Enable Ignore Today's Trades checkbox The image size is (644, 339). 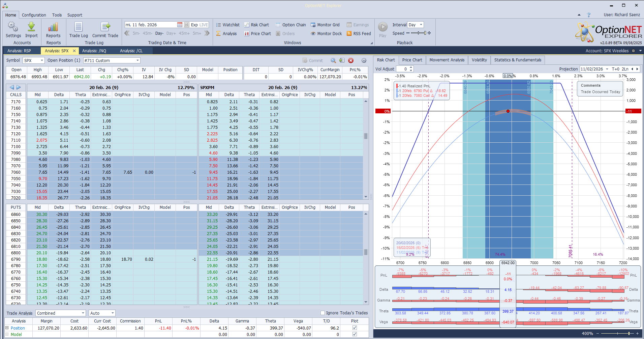(323, 313)
